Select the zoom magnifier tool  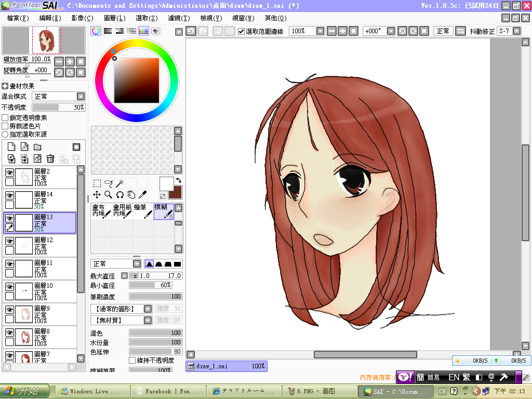[108, 195]
